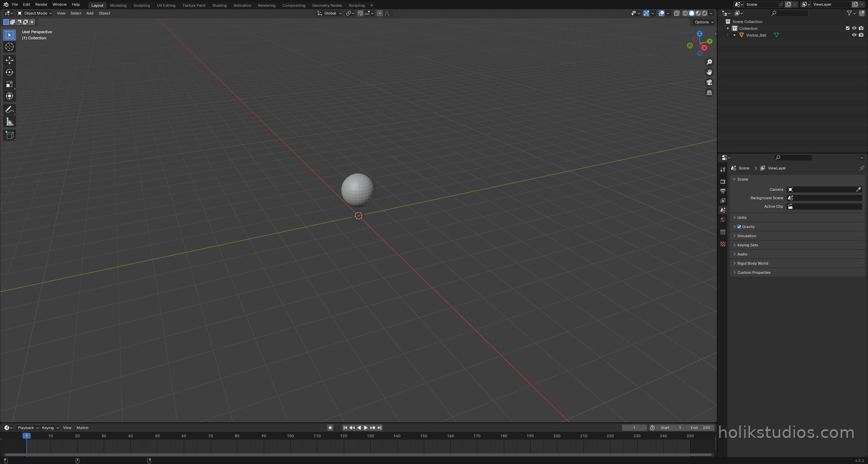868x464 pixels.
Task: Select the Add Cube tool
Action: point(9,135)
